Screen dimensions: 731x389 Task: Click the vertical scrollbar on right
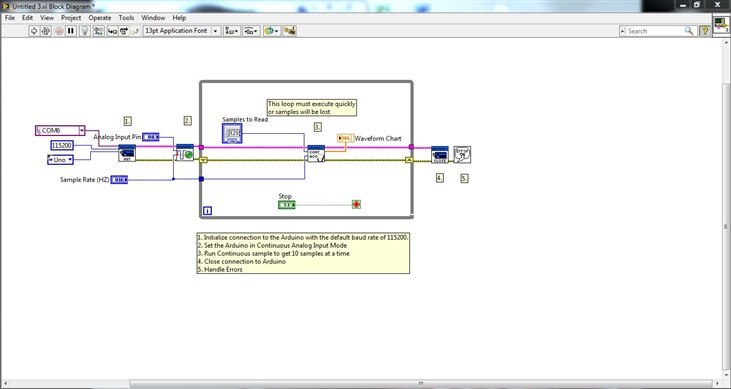[726, 226]
